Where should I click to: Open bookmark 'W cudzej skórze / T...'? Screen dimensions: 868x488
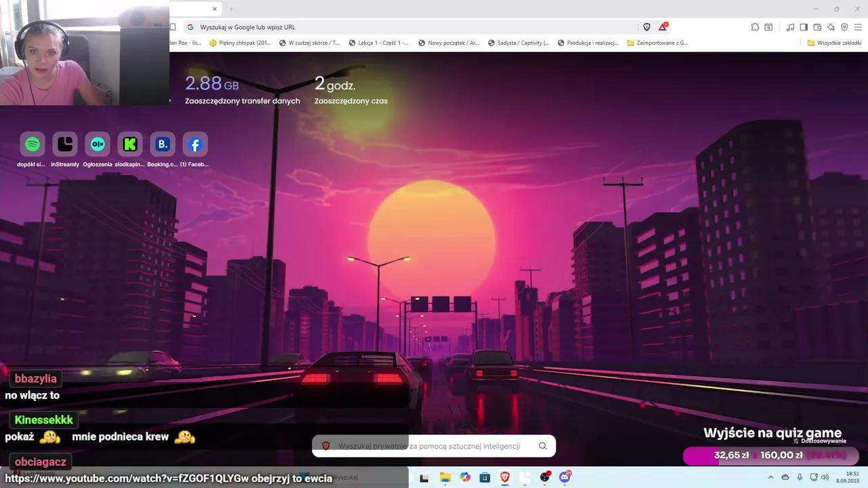point(309,43)
